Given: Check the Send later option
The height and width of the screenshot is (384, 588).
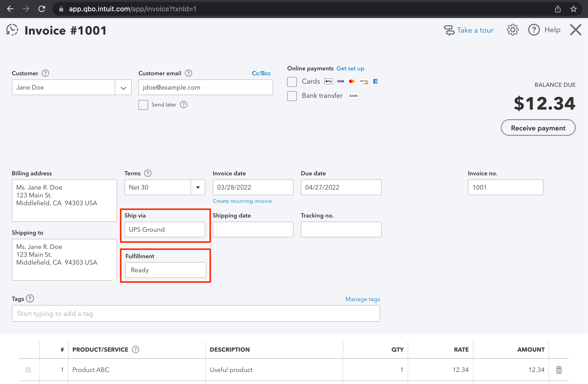Looking at the screenshot, I should pyautogui.click(x=143, y=105).
